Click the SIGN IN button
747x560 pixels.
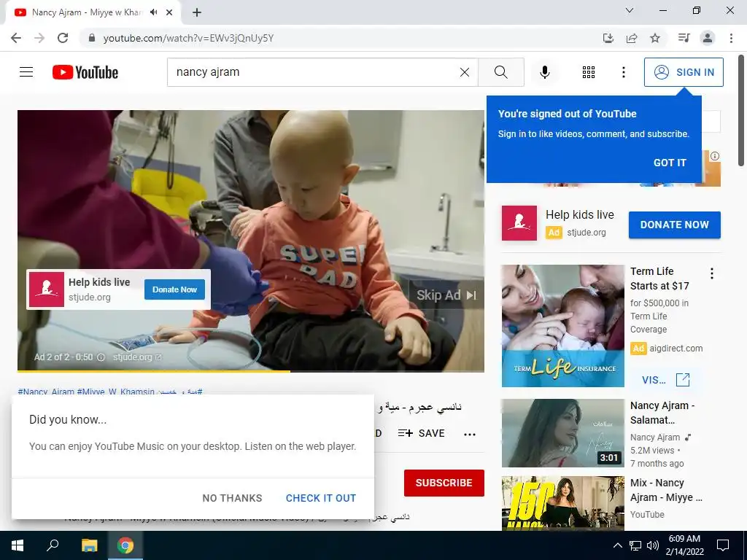point(684,72)
